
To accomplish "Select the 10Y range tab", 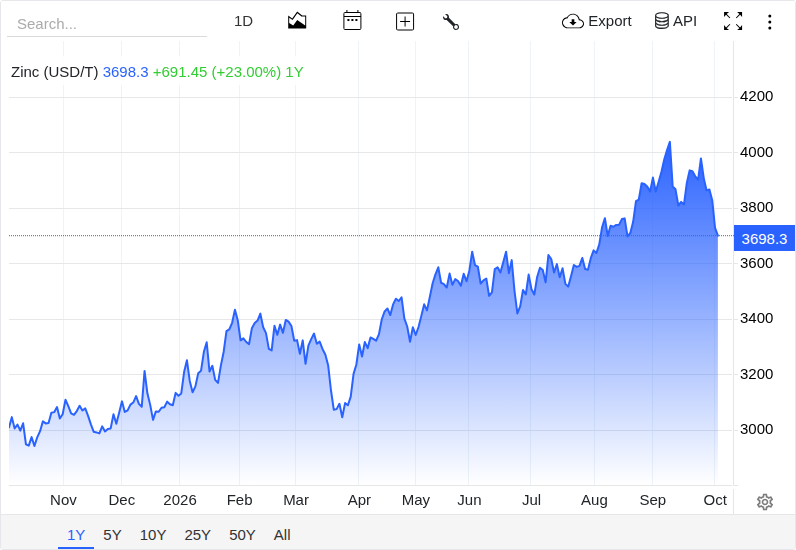I will coord(153,535).
